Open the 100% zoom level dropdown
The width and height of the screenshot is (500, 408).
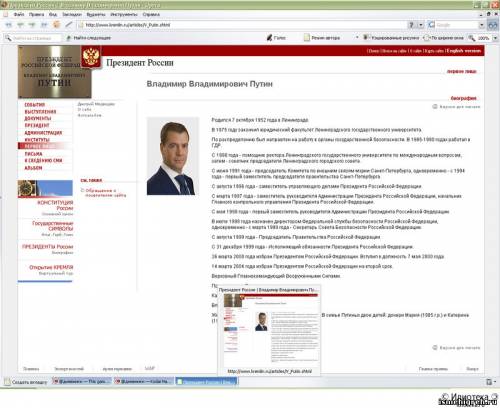(495, 38)
